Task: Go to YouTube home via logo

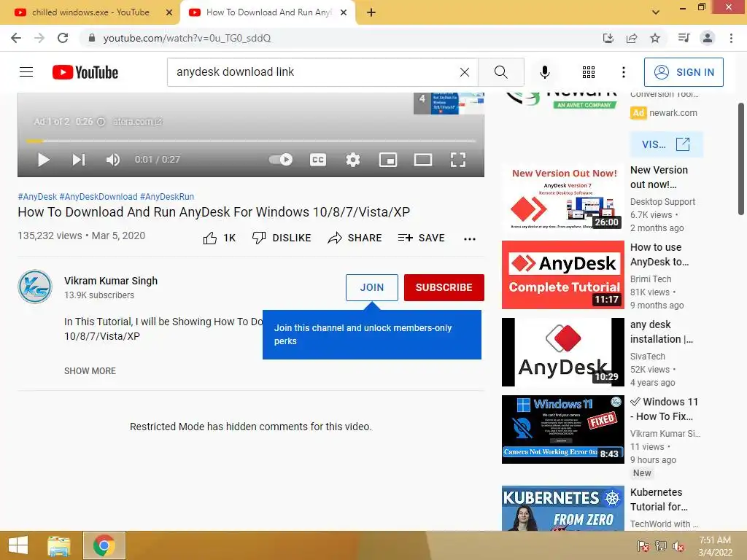Action: tap(85, 72)
